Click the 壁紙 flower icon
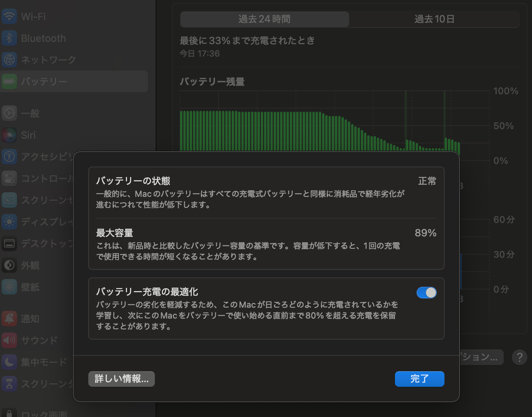Screen dimensions: 532x417 9,287
